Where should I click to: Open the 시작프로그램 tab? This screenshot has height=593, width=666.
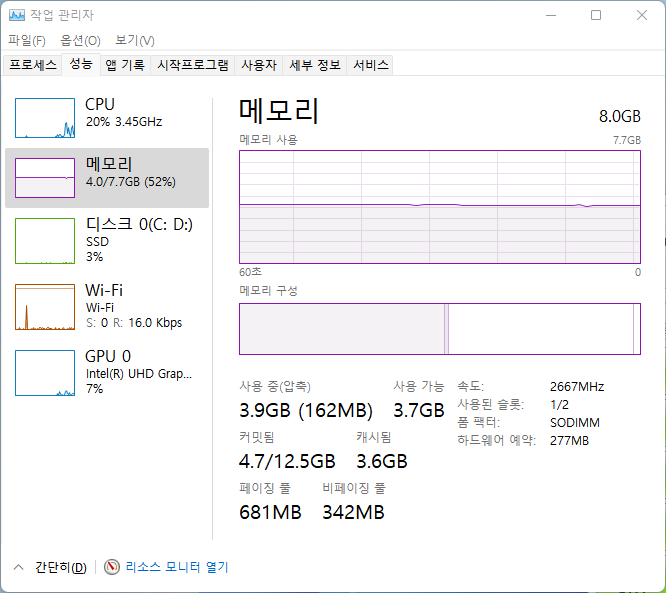193,65
